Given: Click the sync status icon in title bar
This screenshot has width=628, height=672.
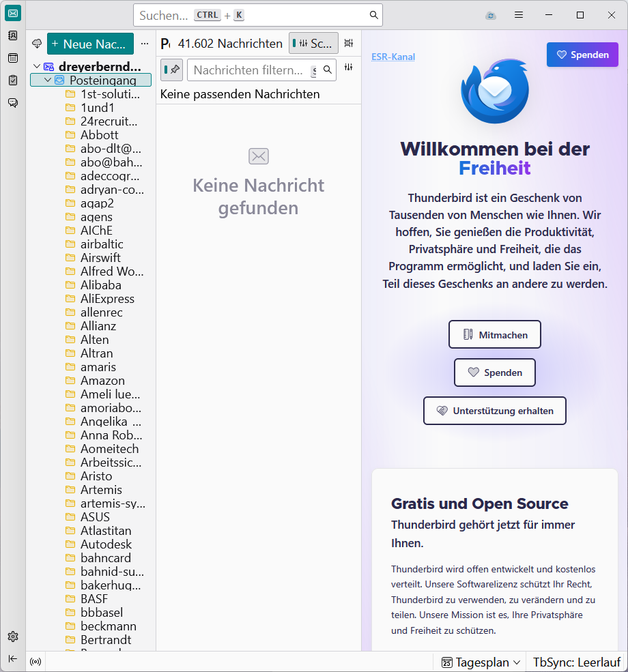Looking at the screenshot, I should tap(491, 16).
